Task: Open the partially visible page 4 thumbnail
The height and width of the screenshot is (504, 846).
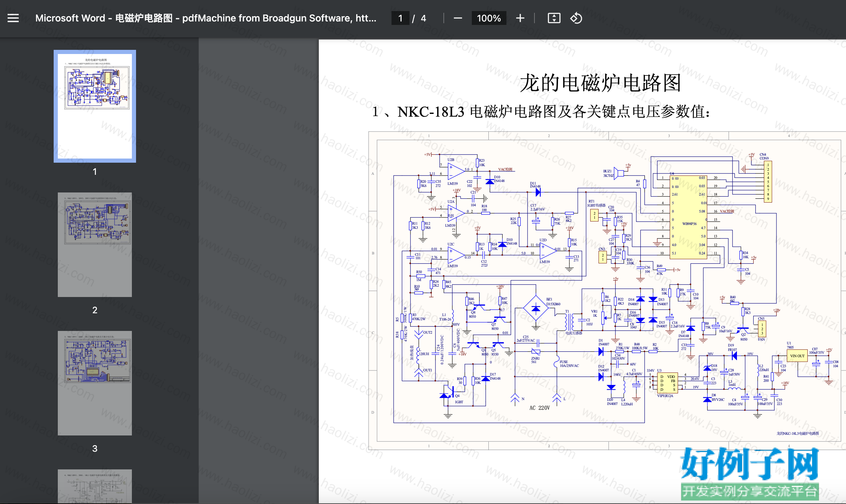Action: click(x=95, y=486)
